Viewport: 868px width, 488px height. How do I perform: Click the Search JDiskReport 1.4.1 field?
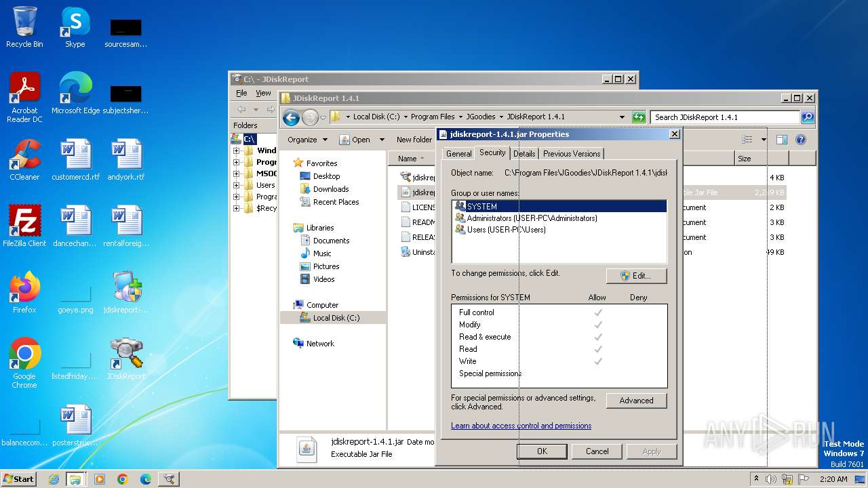pos(725,117)
